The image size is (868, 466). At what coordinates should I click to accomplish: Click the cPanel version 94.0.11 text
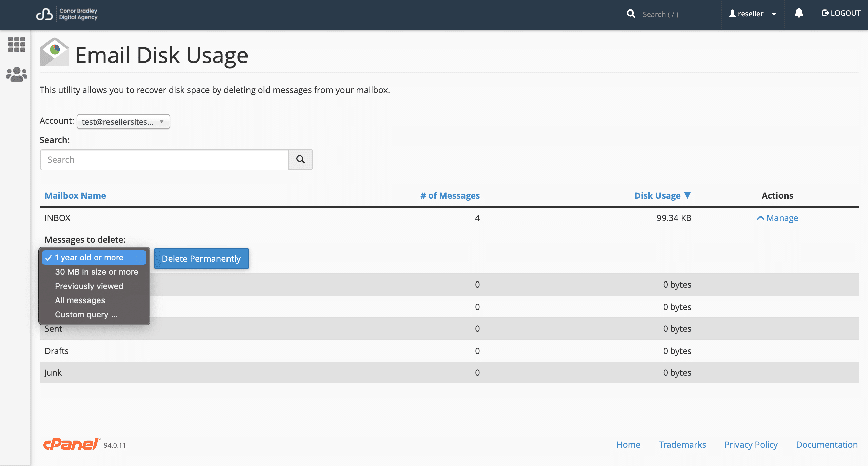click(x=115, y=445)
